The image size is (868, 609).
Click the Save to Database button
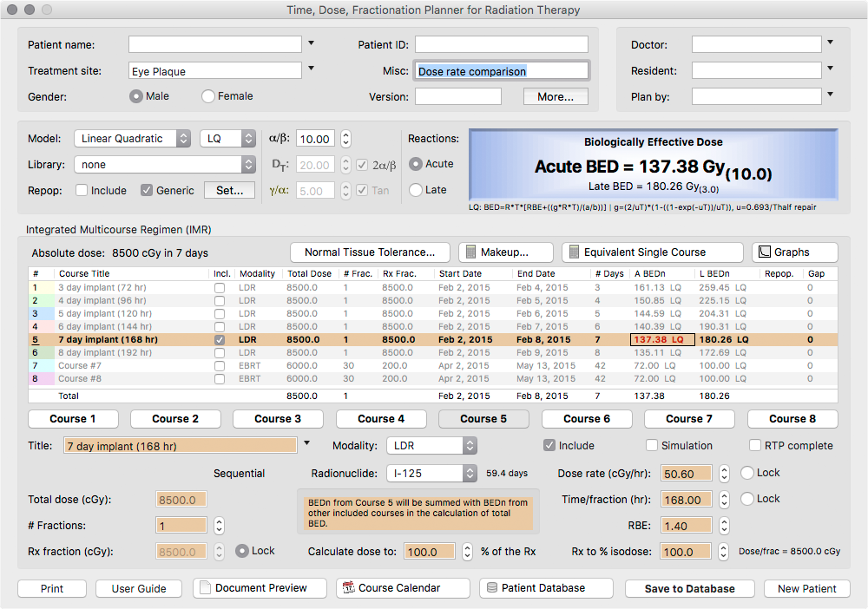pos(689,588)
